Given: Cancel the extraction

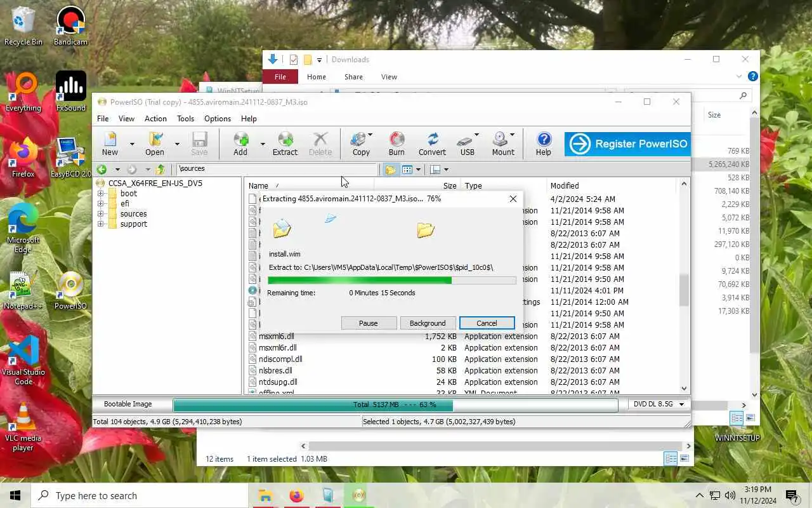Looking at the screenshot, I should coord(487,323).
